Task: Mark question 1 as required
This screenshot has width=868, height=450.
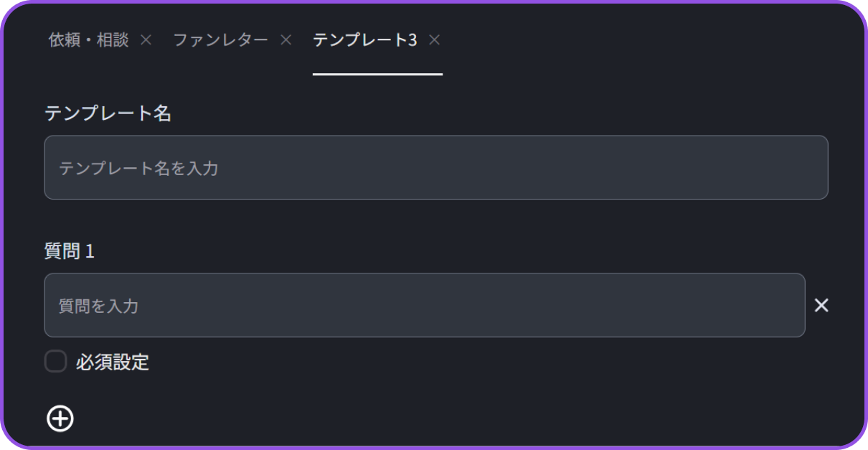Action: (x=56, y=362)
